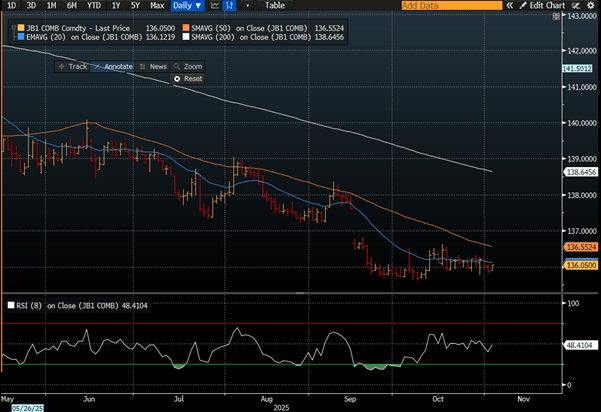Select the YTD time range

coord(92,6)
